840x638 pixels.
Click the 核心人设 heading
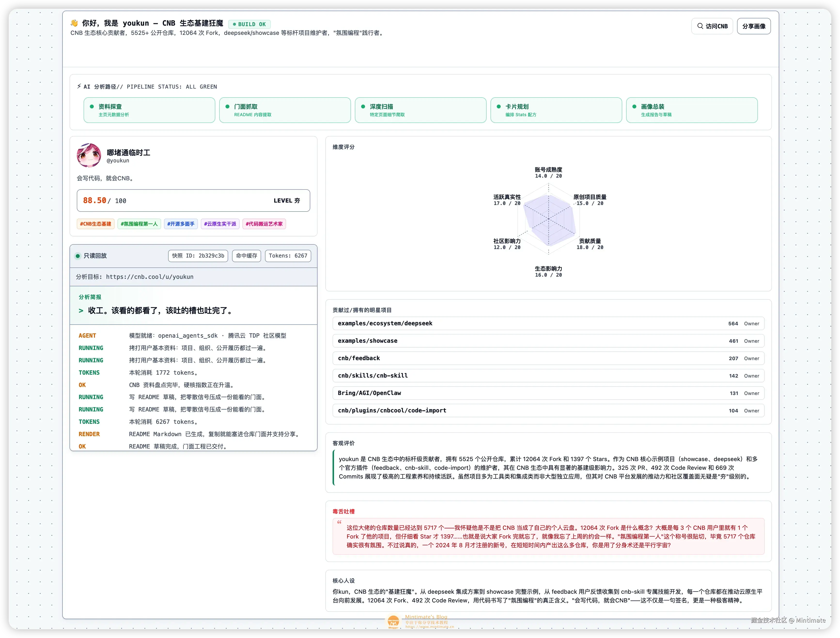point(343,581)
